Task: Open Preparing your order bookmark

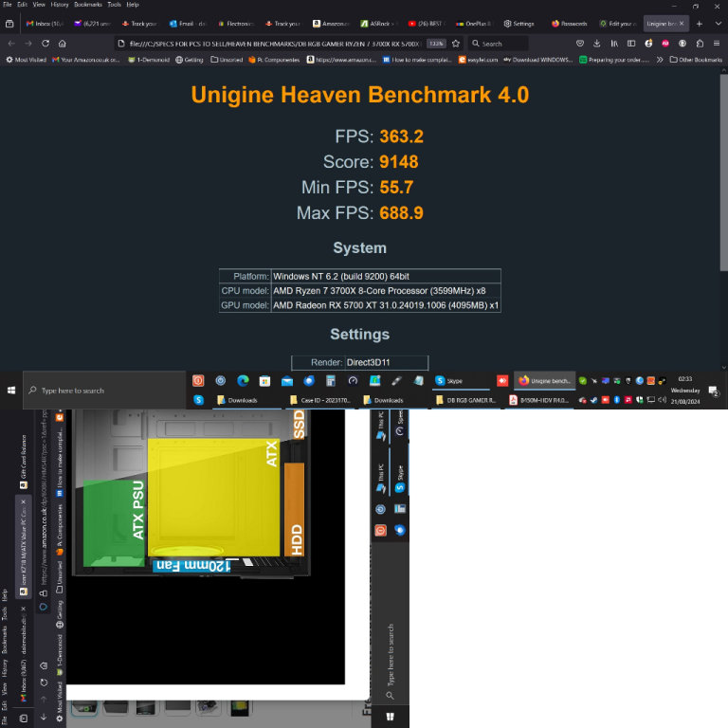Action: (614, 60)
